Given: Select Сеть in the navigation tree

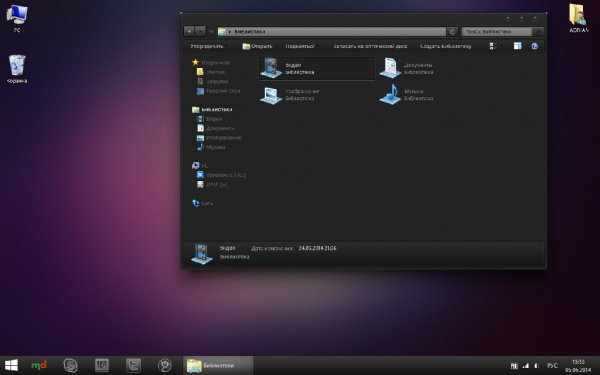Looking at the screenshot, I should click(207, 203).
